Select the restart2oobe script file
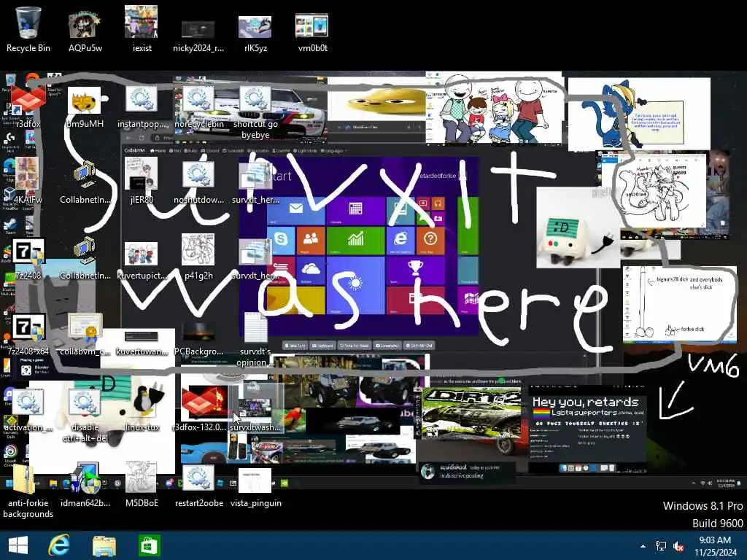Viewport: 747px width, 560px height. 198,486
